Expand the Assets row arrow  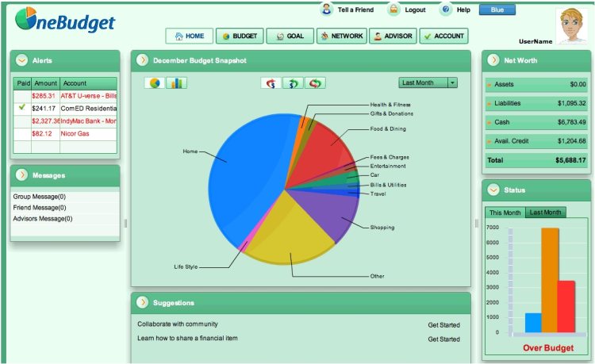(x=489, y=85)
